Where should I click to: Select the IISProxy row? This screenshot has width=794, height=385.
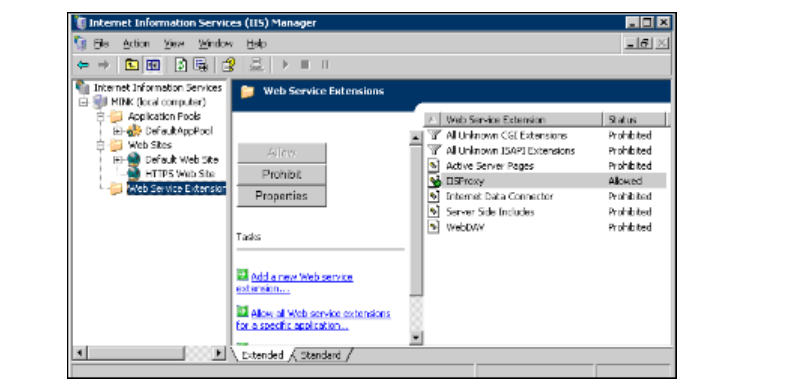[x=546, y=181]
